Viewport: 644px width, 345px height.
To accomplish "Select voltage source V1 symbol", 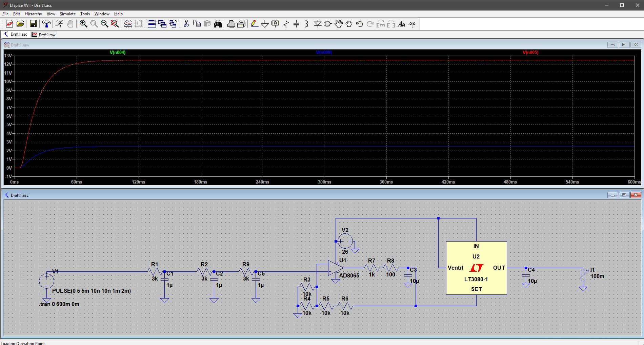I will coord(46,281).
